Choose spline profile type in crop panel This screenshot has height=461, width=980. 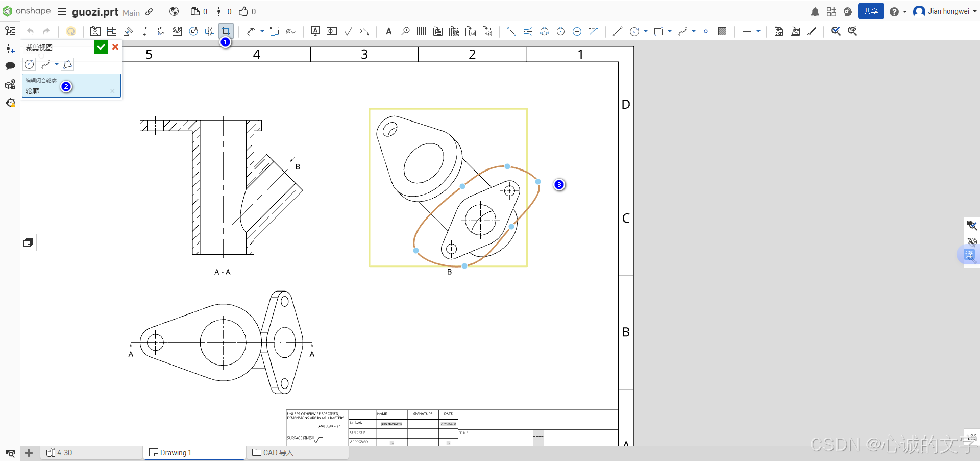(45, 64)
